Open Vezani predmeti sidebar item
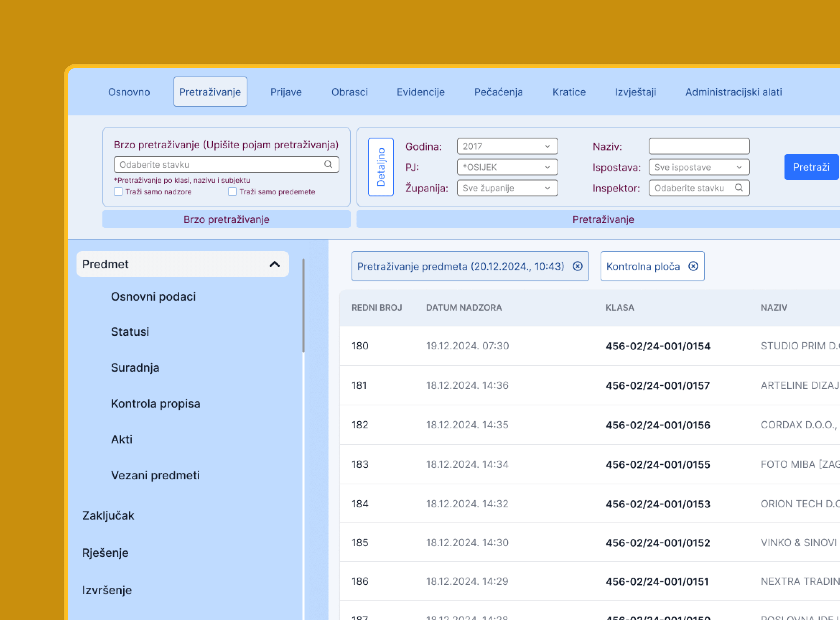 pos(155,475)
